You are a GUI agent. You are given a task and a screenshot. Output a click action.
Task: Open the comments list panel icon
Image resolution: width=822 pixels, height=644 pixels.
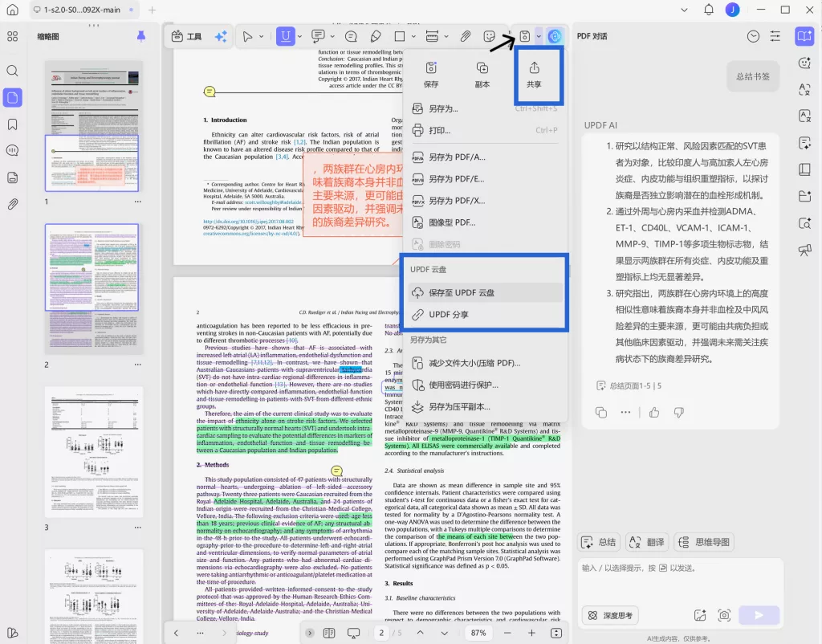[x=13, y=150]
